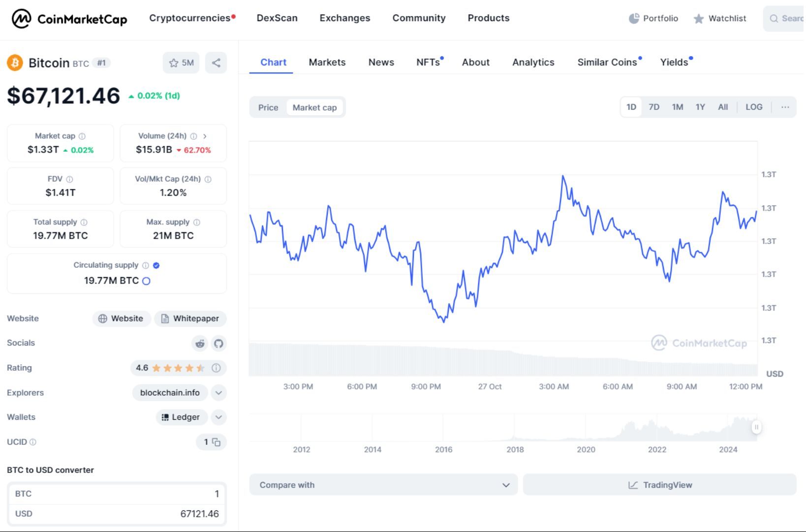
Task: Add Bitcoin to watchlist with 5M star
Action: tap(181, 63)
